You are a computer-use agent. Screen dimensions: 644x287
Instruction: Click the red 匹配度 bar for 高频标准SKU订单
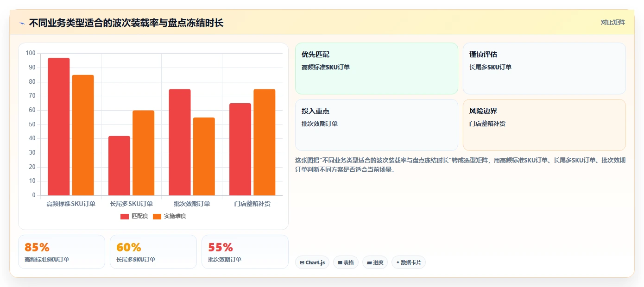[59, 126]
